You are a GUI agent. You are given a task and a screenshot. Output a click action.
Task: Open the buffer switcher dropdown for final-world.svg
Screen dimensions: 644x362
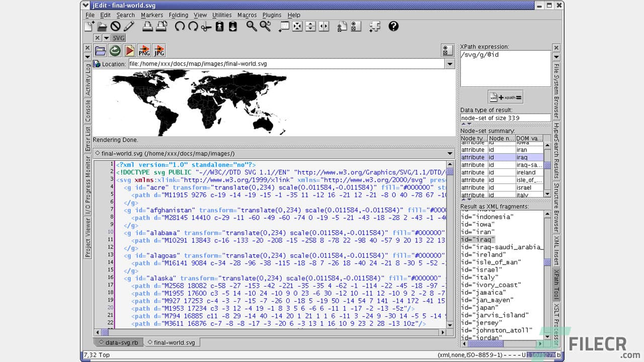tap(449, 153)
